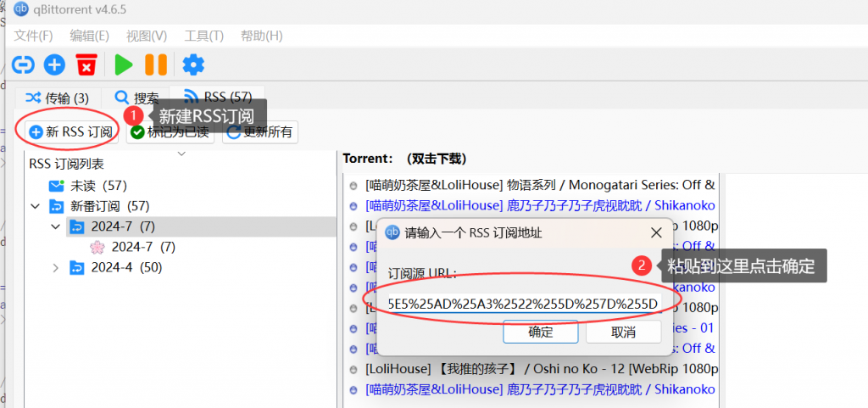The width and height of the screenshot is (868, 408).
Task: Click the 订阅源 URL: label
Action: click(x=422, y=273)
